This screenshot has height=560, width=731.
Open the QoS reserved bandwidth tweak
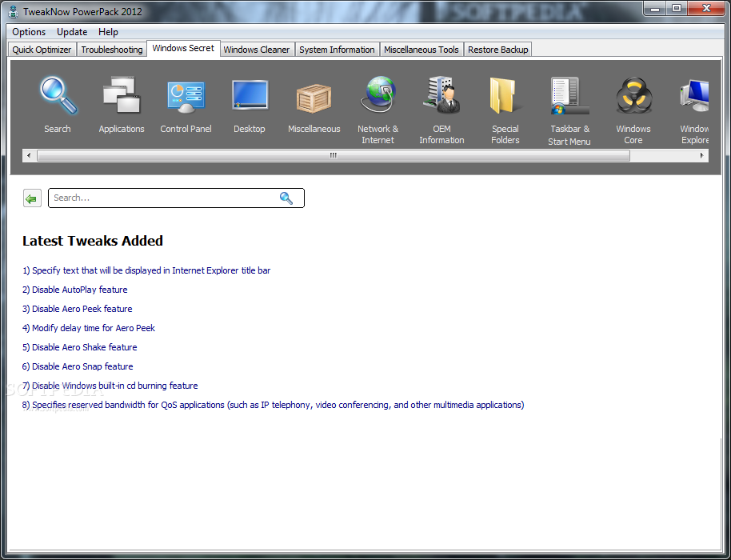274,405
